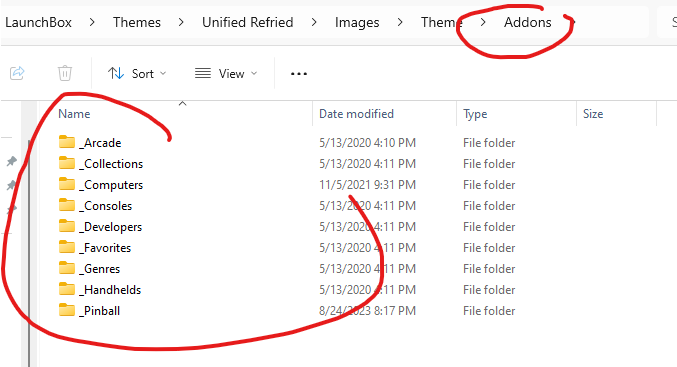
Task: Select the _Pinball folder icon
Action: click(x=67, y=310)
